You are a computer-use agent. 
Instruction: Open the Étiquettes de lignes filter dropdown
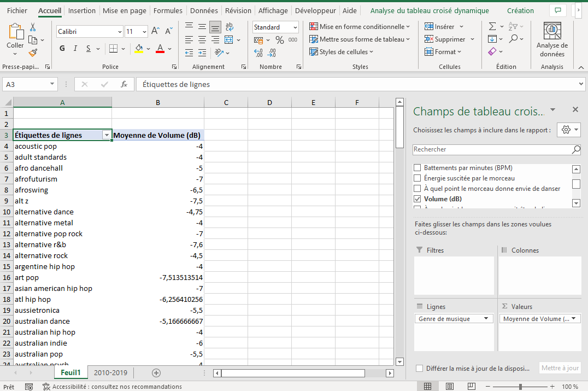tap(107, 136)
